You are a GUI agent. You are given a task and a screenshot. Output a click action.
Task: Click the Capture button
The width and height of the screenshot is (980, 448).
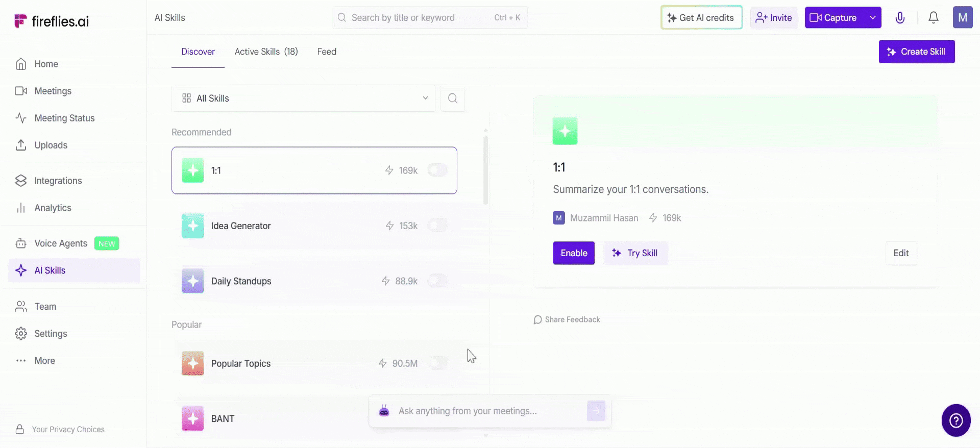(x=834, y=17)
